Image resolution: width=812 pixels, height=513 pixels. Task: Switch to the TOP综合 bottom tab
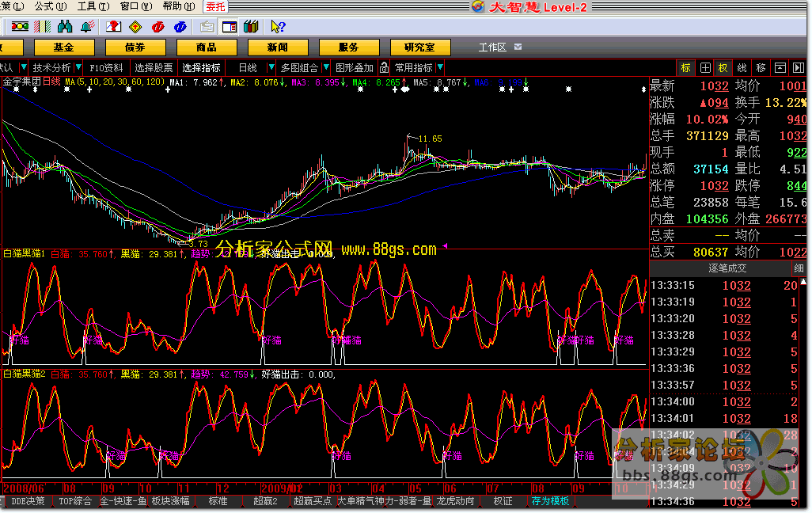point(75,501)
